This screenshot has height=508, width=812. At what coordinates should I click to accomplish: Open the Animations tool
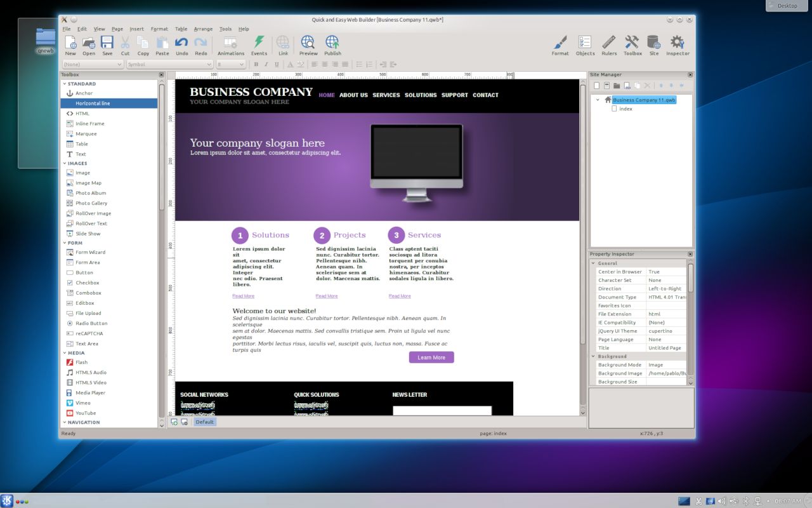click(x=231, y=45)
